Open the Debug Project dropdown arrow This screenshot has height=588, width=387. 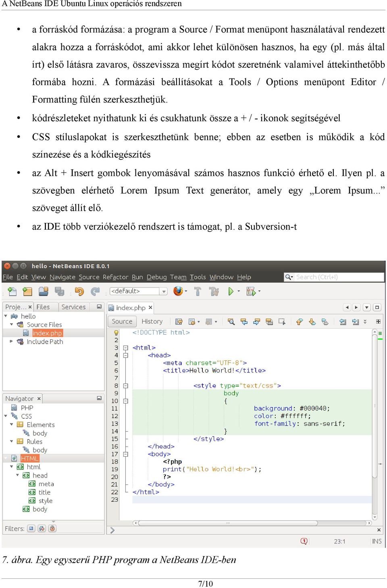pos(259,291)
